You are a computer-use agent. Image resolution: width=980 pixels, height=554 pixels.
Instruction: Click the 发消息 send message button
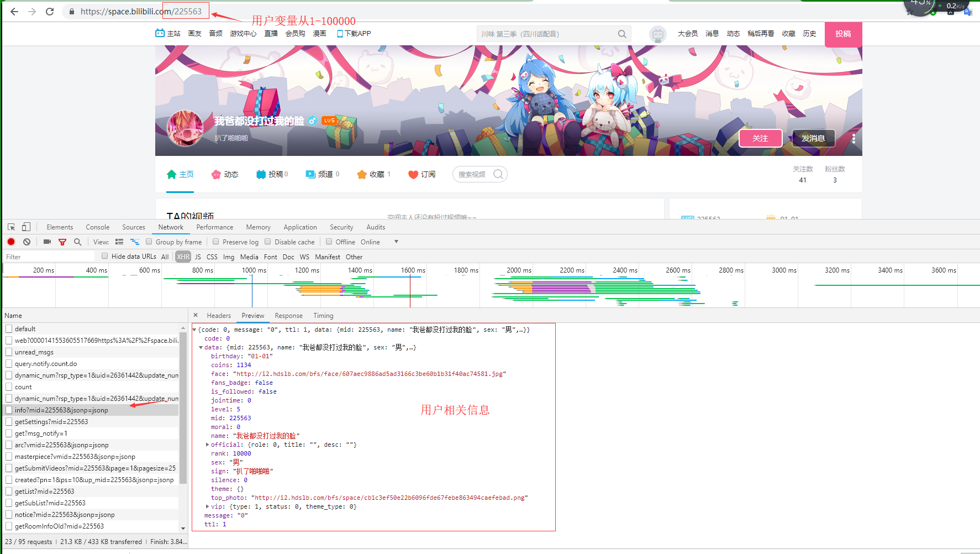pos(813,138)
